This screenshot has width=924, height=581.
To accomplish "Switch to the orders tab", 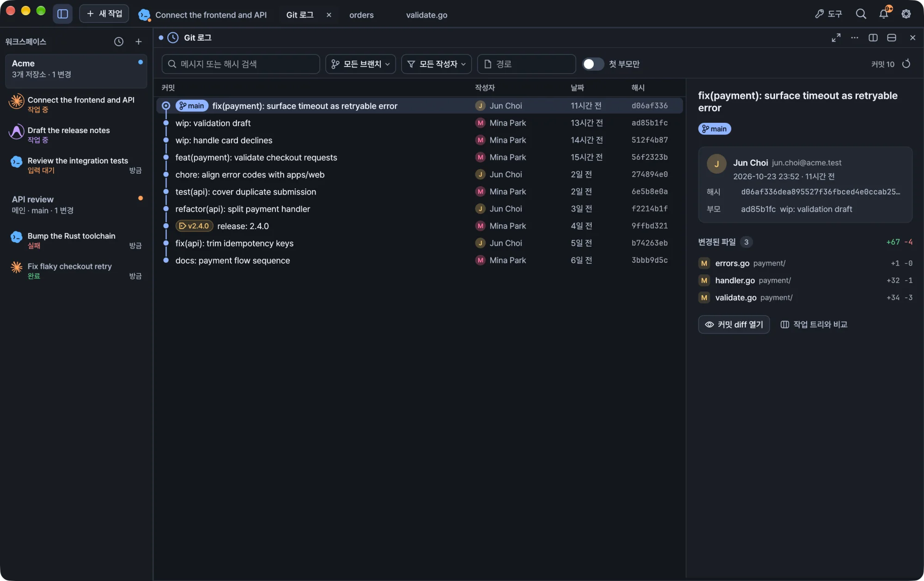I will click(361, 15).
